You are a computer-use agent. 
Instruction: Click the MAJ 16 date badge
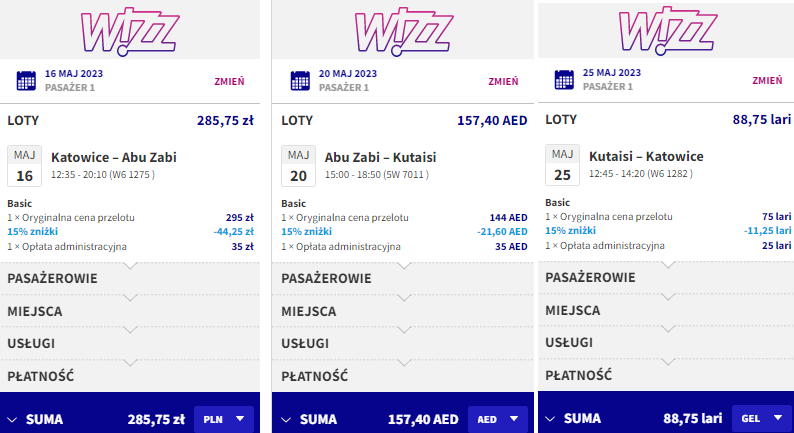(x=24, y=165)
